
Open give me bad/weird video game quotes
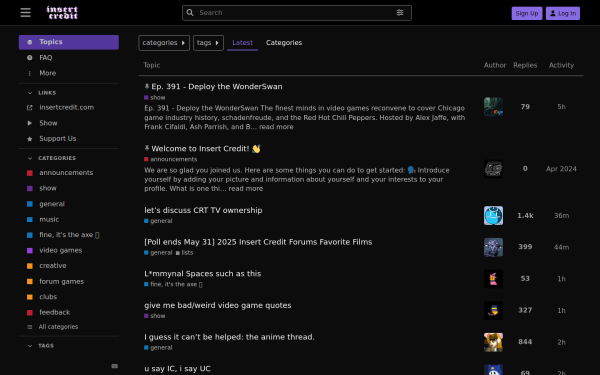click(218, 305)
